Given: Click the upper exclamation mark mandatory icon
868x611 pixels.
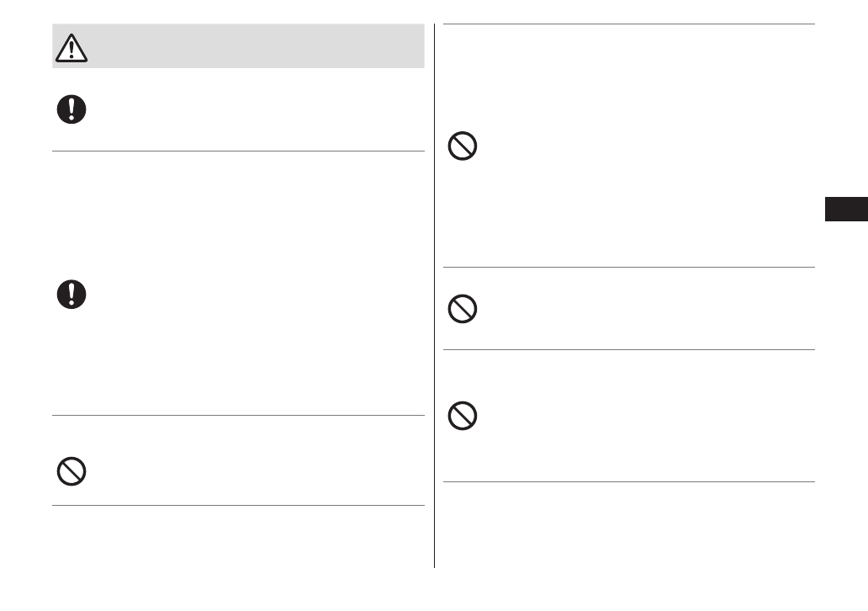Looking at the screenshot, I should [x=71, y=109].
